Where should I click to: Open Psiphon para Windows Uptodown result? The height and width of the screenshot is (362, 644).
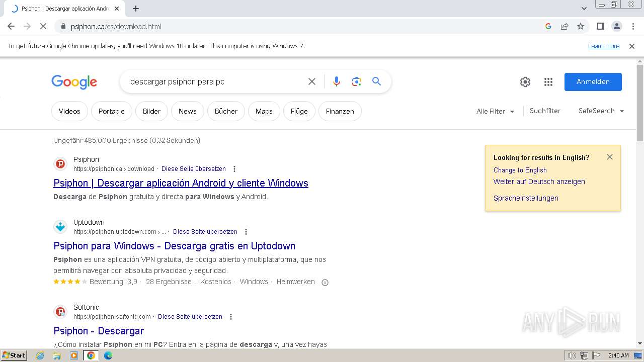(x=174, y=246)
